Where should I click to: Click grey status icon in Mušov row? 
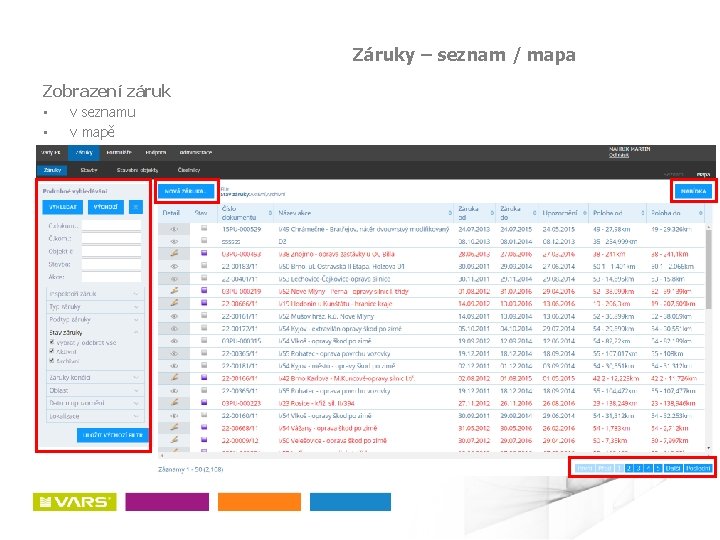[x=204, y=316]
